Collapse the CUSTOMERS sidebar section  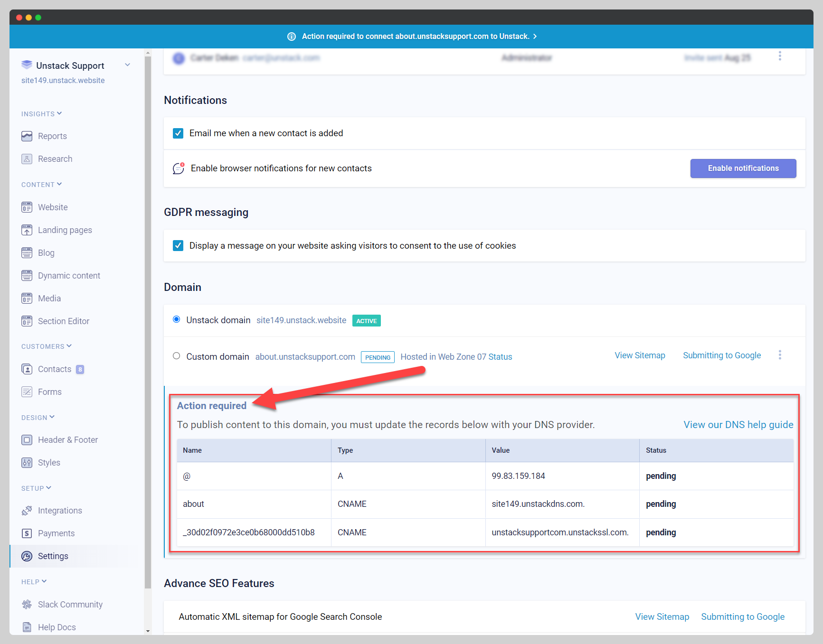point(47,346)
